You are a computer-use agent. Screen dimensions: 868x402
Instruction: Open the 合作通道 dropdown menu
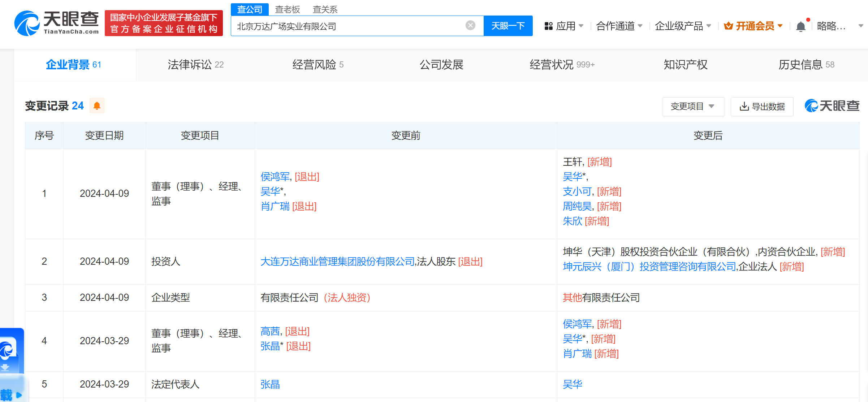pos(619,26)
